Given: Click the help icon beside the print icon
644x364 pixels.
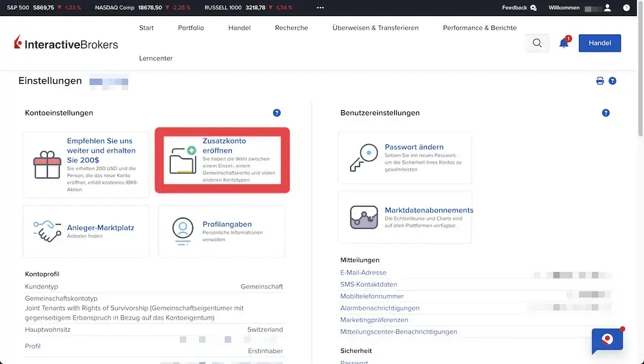Looking at the screenshot, I should point(612,81).
